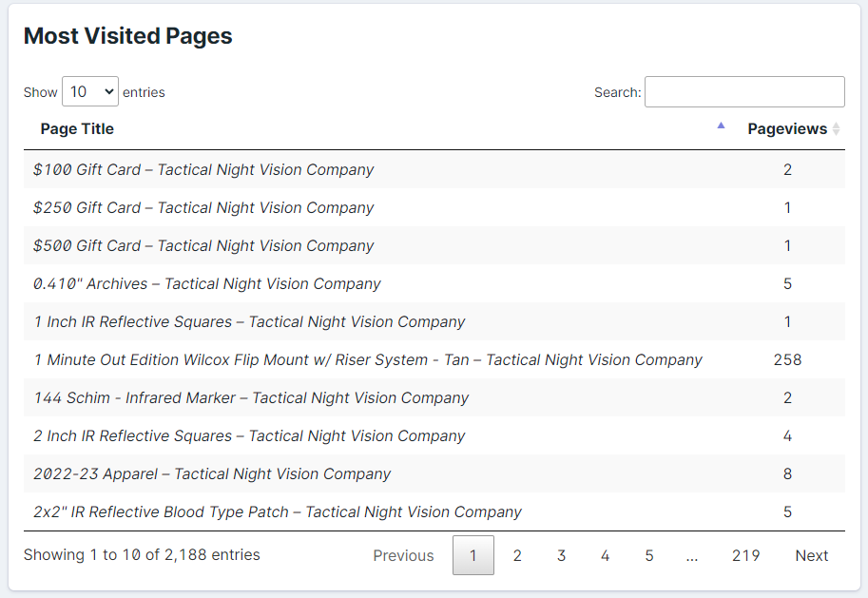Select page 1 in pagination
The height and width of the screenshot is (598, 868).
[473, 555]
